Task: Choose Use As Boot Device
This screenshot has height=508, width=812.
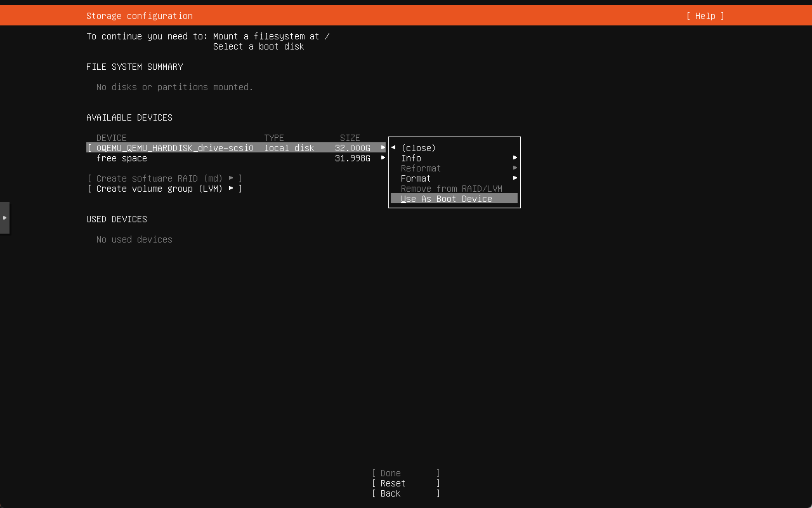Action: [447, 199]
